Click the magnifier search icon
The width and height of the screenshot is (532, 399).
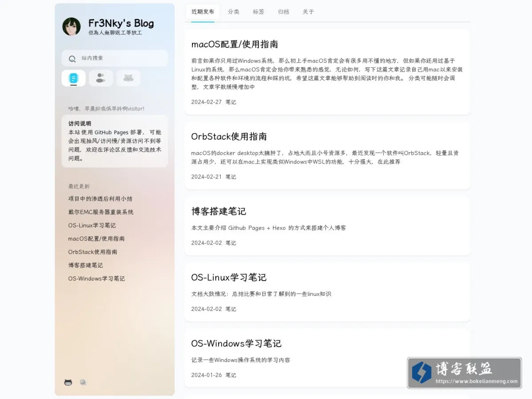(72, 59)
